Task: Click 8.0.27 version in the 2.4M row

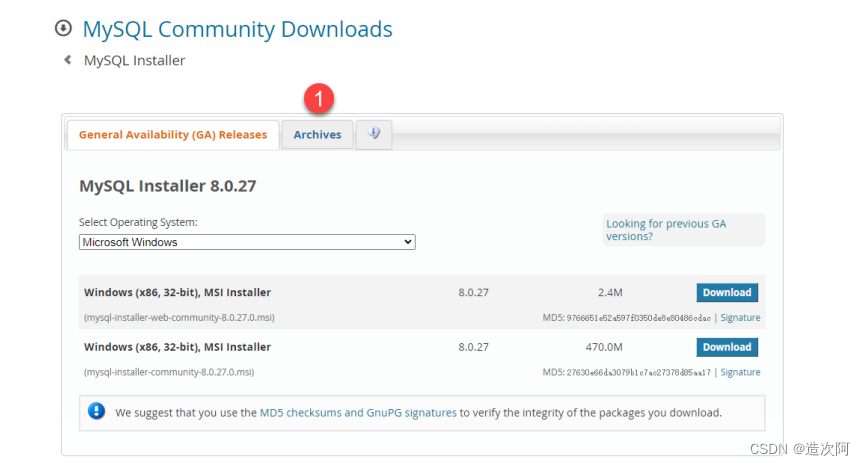Action: coord(473,292)
